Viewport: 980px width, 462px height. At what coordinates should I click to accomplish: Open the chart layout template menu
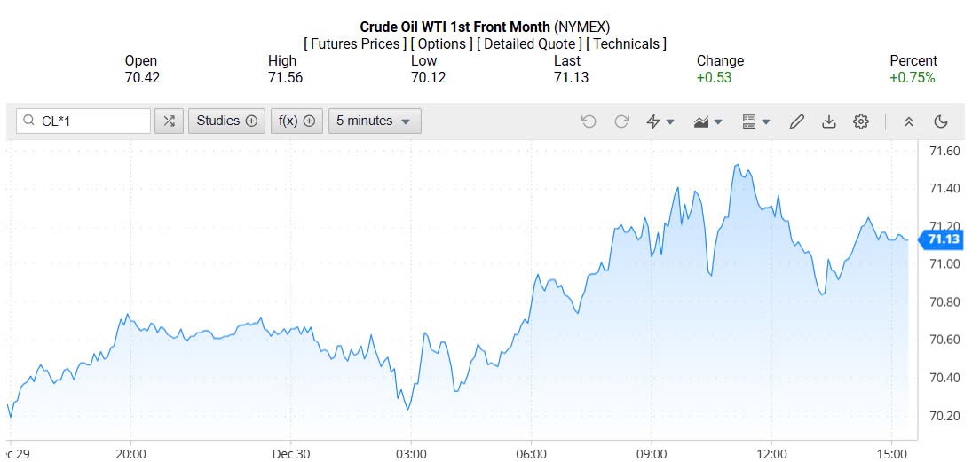pyautogui.click(x=755, y=121)
